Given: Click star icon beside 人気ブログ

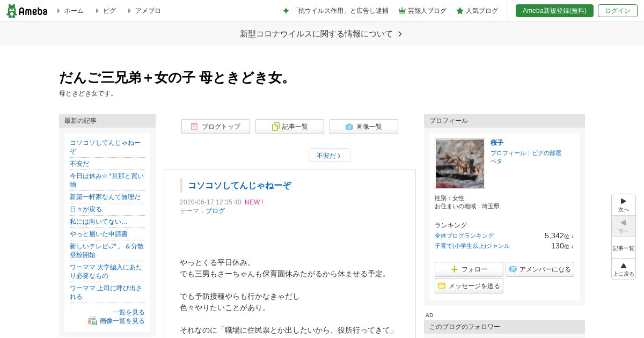Looking at the screenshot, I should pos(460,11).
